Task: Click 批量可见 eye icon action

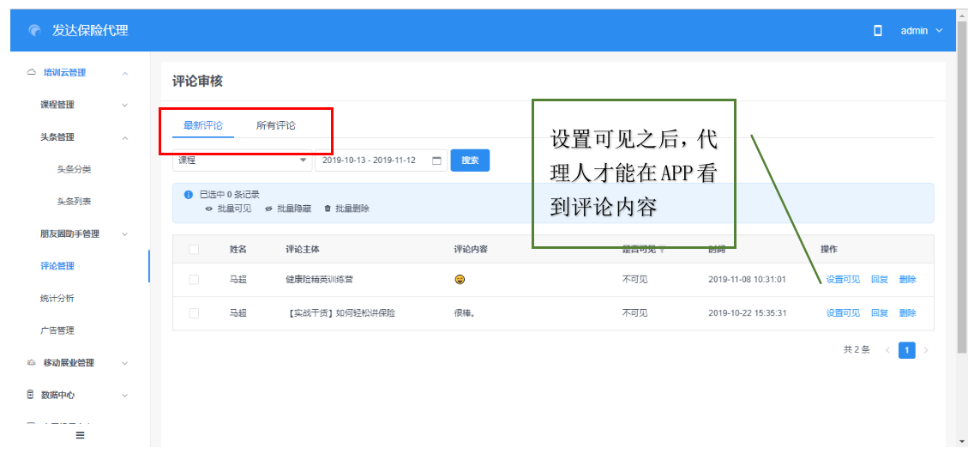Action: pos(209,209)
